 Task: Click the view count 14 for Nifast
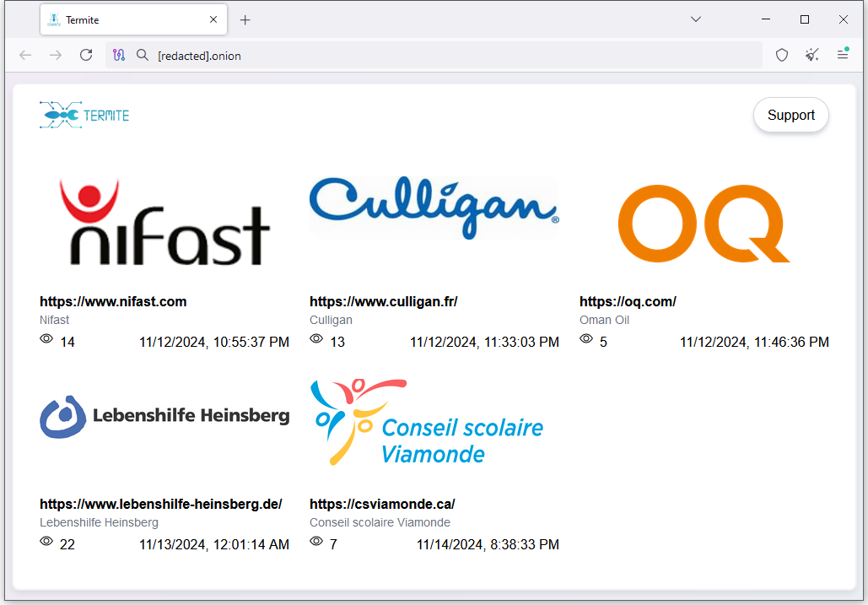[67, 342]
